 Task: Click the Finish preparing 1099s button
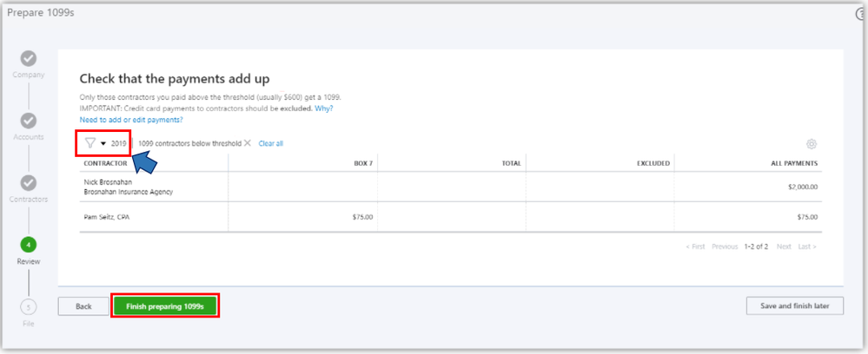point(164,306)
